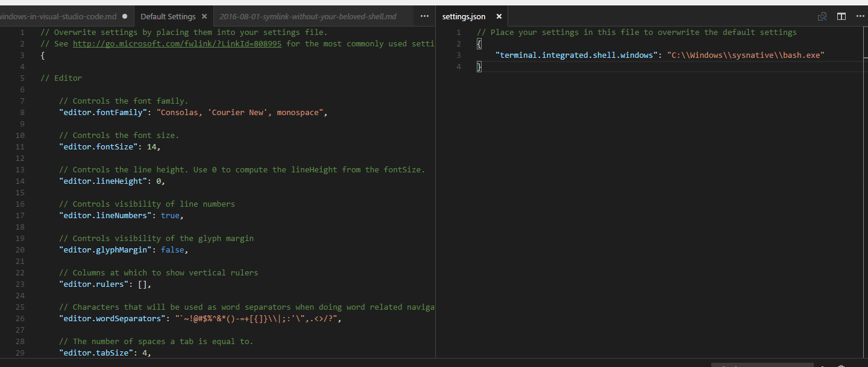
Task: Split the editor using the Split Editor icon
Action: click(841, 17)
